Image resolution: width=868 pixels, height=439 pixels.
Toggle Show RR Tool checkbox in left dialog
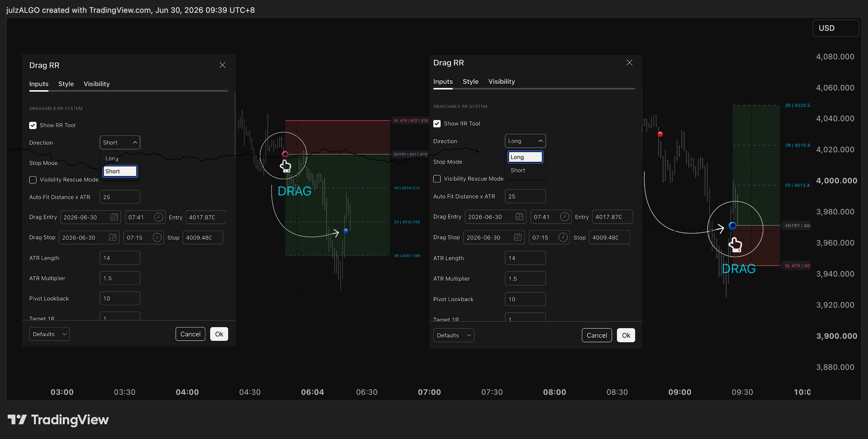(x=33, y=125)
